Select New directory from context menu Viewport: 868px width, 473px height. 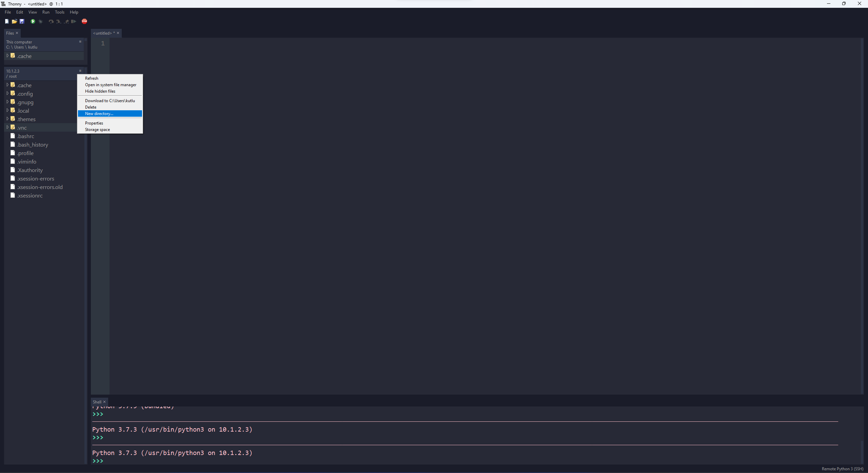[x=110, y=113]
